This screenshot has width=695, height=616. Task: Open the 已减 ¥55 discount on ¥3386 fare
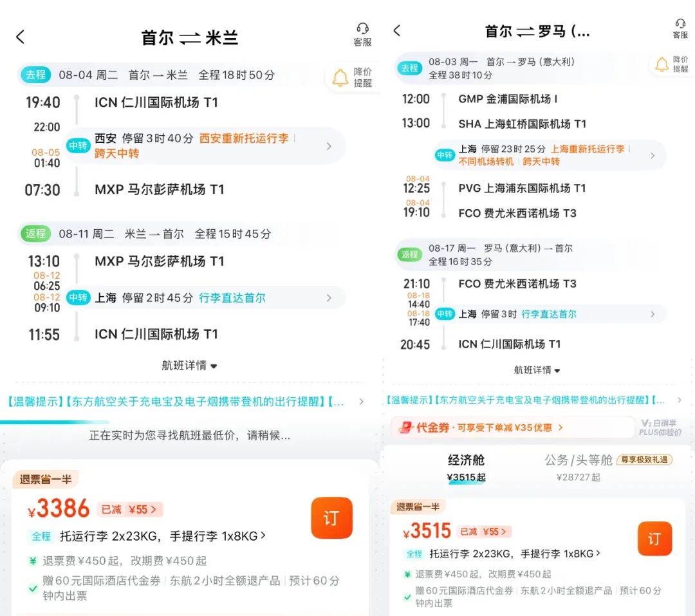[x=130, y=510]
